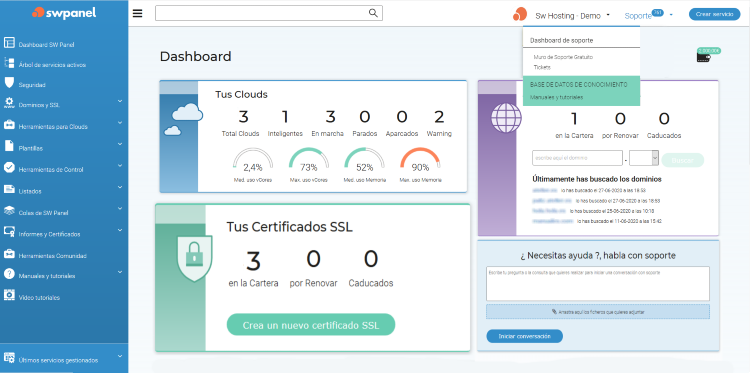Viewport: 750px width, 373px height.
Task: Click the Herramientas de Control checkmark icon
Action: tap(9, 167)
